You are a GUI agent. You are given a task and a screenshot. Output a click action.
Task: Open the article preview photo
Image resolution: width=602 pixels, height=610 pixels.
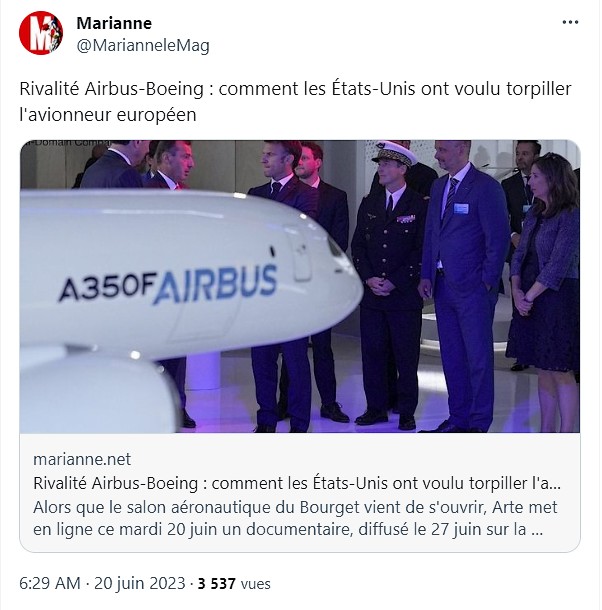point(300,286)
